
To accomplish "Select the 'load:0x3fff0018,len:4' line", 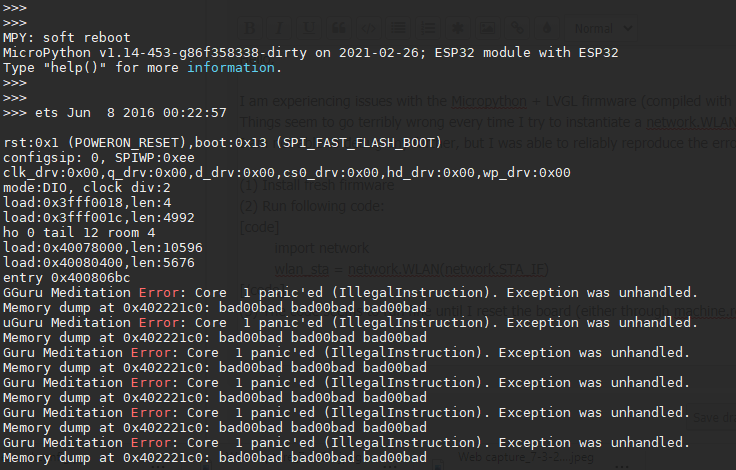I will [x=87, y=203].
